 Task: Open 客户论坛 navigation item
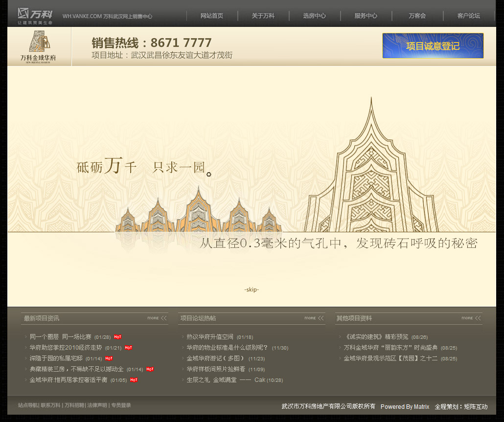click(x=469, y=16)
